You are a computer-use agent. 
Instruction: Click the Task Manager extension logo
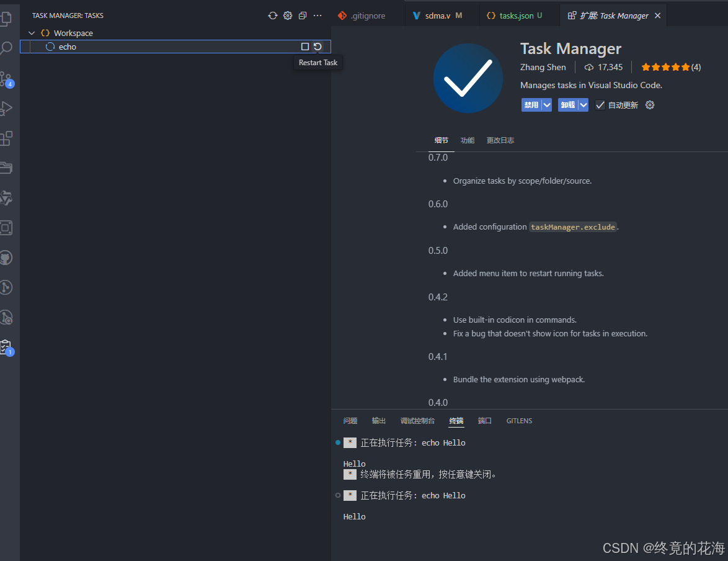click(468, 78)
